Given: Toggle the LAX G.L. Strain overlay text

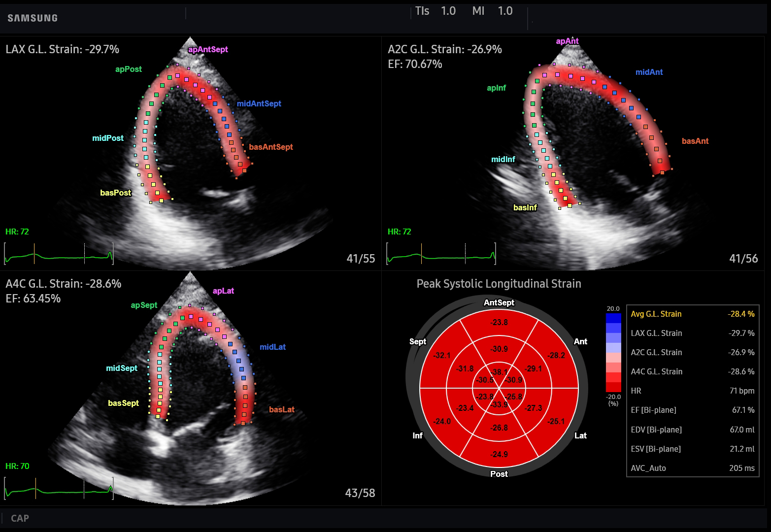Looking at the screenshot, I should tap(62, 49).
